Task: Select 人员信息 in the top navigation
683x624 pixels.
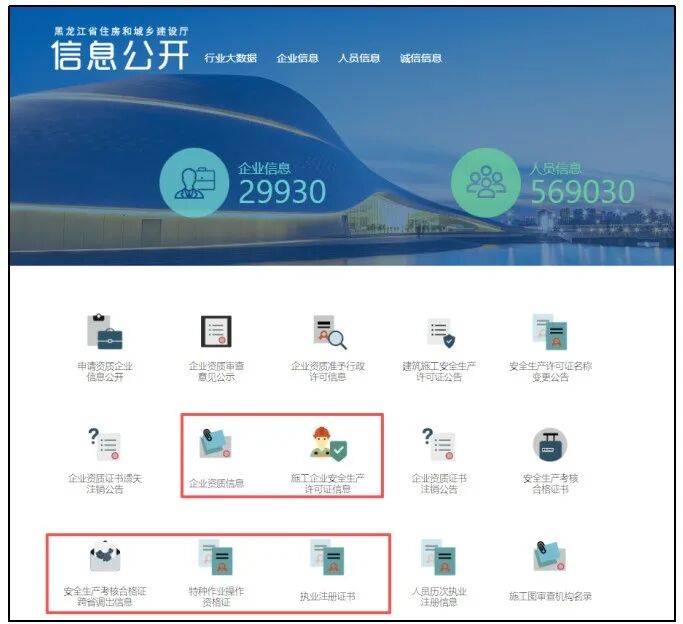Action: (359, 58)
